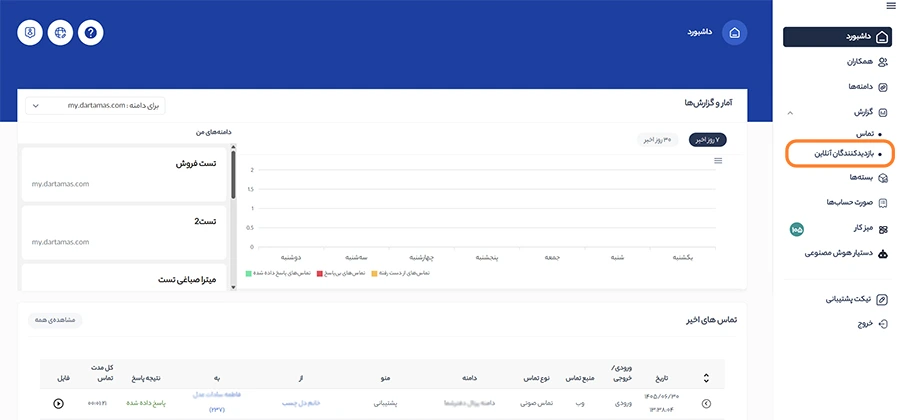Click the report icon beside گزارش

point(883,112)
